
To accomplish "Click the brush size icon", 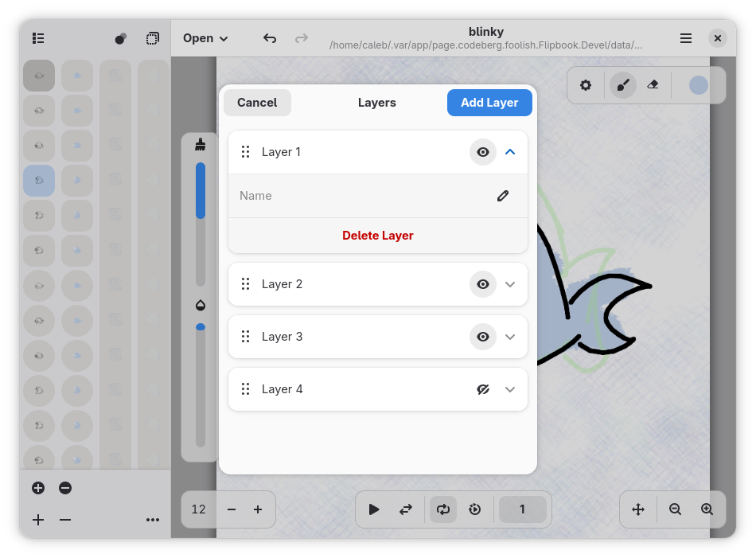I will (201, 144).
